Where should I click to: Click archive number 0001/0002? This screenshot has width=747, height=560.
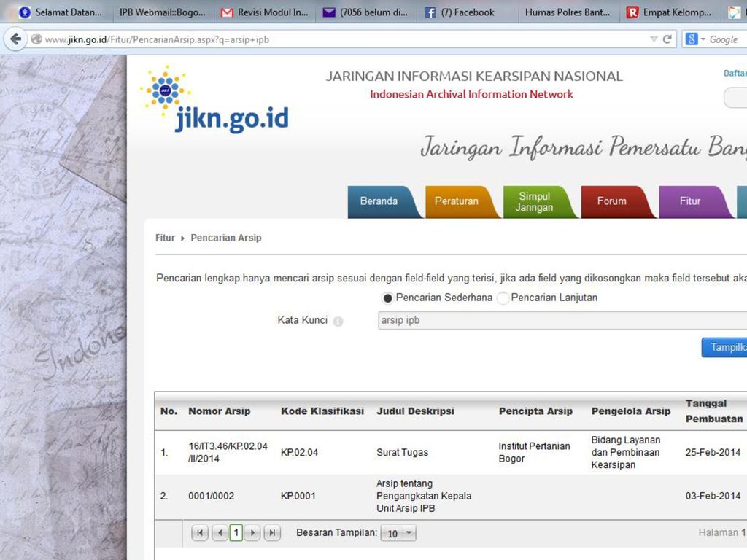[211, 496]
